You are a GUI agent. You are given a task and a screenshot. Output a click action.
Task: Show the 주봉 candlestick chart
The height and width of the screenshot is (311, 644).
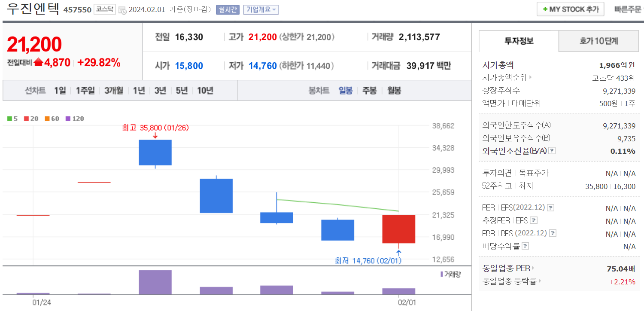[369, 91]
